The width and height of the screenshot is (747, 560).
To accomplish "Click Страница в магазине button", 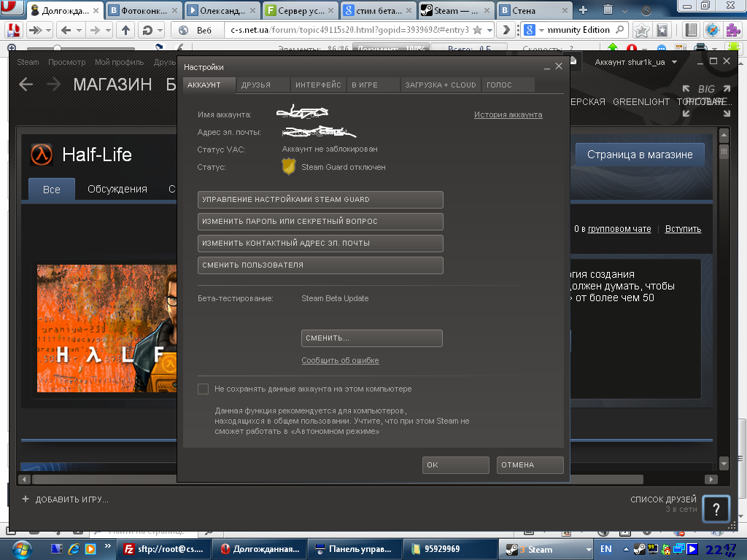I will (640, 155).
